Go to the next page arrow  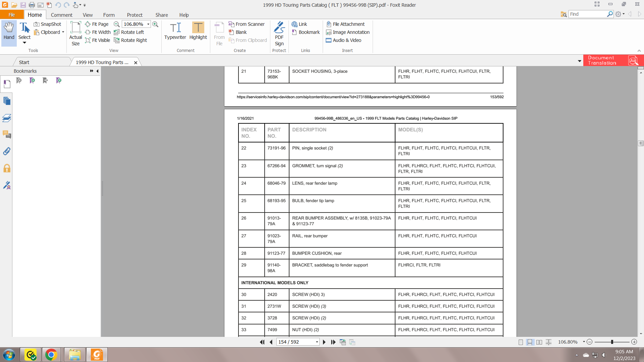pos(324,342)
